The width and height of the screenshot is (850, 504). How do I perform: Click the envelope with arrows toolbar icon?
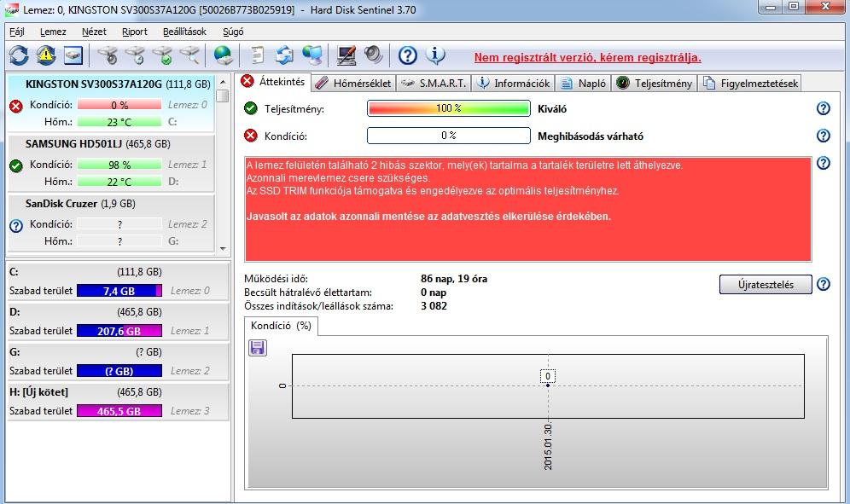[x=284, y=55]
